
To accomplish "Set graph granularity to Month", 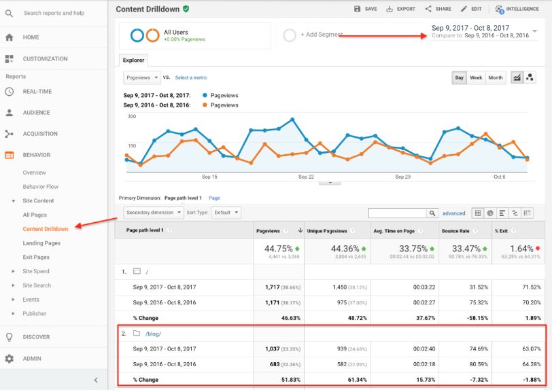I will point(496,77).
